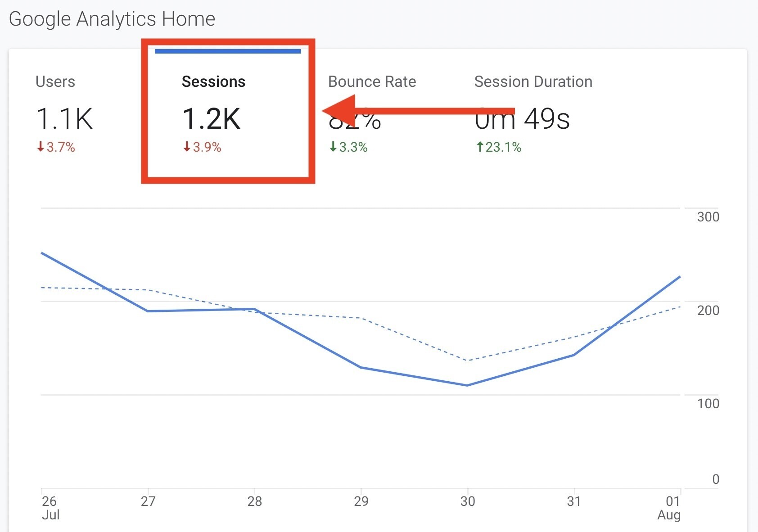The height and width of the screenshot is (532, 758).
Task: Select the Bounce Rate metric card
Action: click(x=372, y=81)
